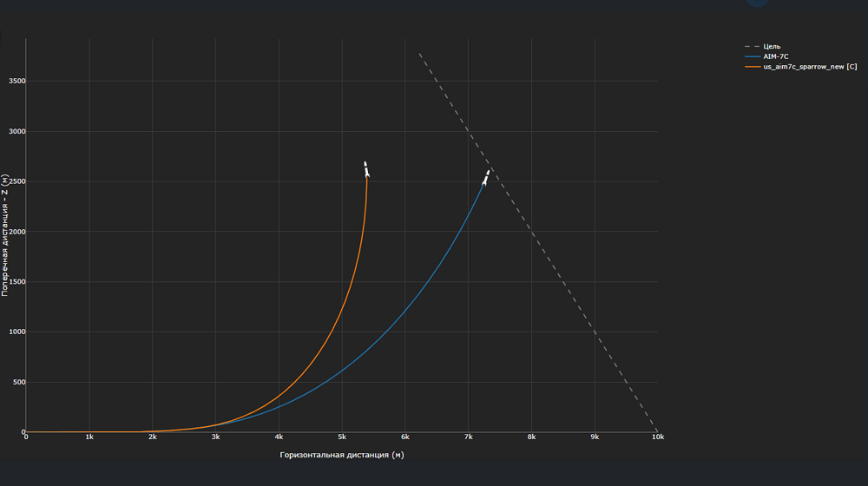Click the 0 origin label on the horizontal axis

click(26, 437)
